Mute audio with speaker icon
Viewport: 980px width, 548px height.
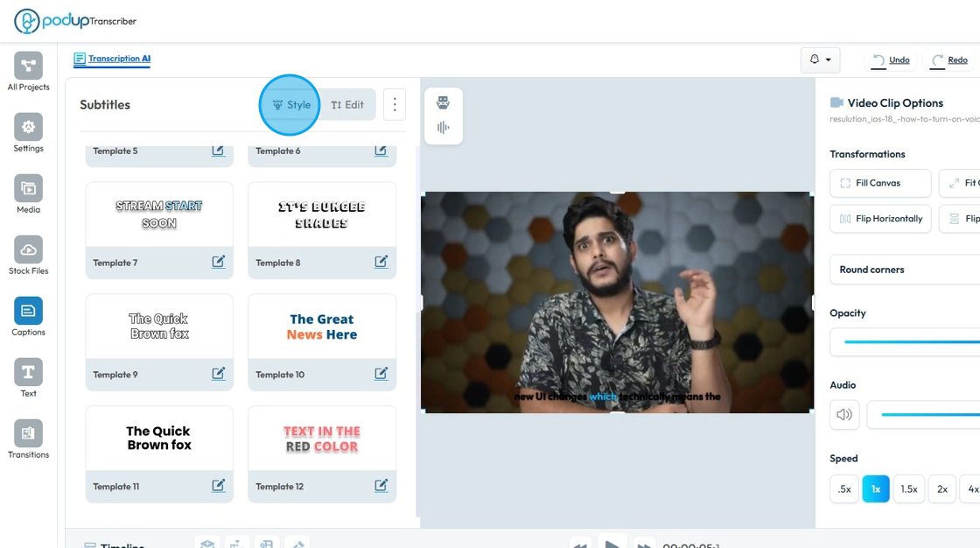844,414
